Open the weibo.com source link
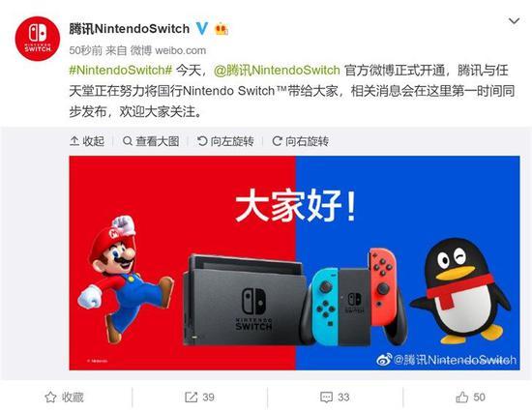 180,50
